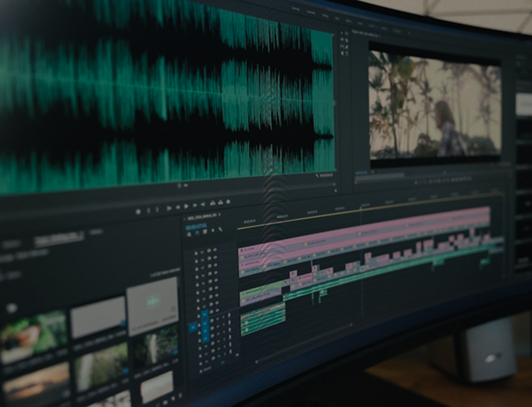The height and width of the screenshot is (407, 532).
Task: Select the Track Select Forward tool
Action: (x=347, y=33)
